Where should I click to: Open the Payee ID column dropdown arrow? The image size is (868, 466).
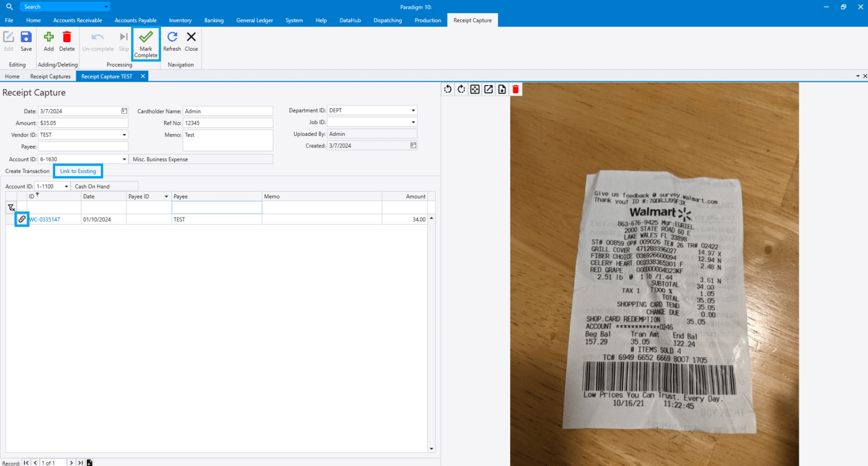click(x=166, y=196)
